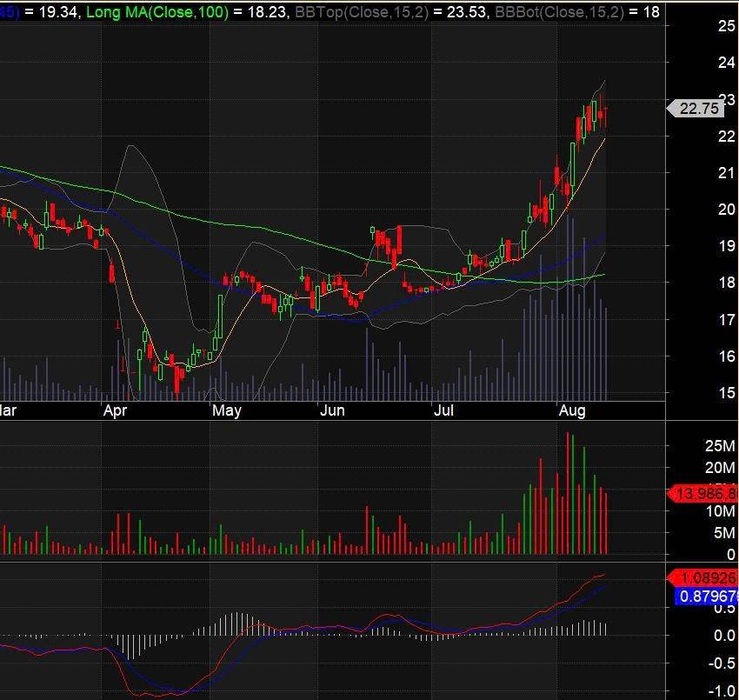Screen dimensions: 739x700
Task: Click the 25M volume axis label
Action: pos(720,445)
